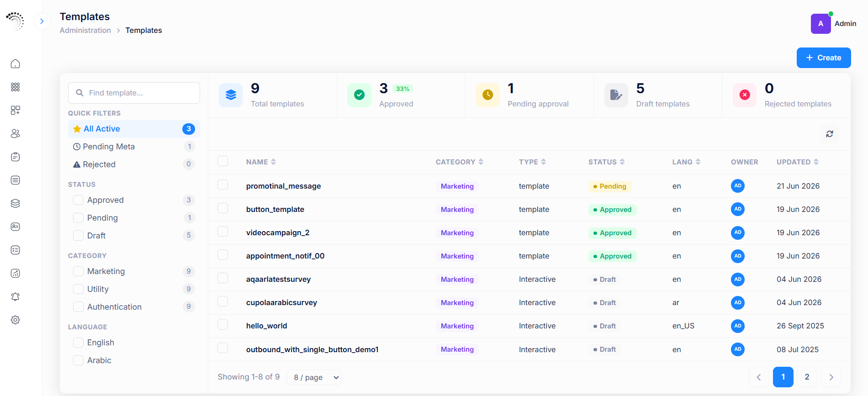
Task: Expand the sidebar with chevron button
Action: click(x=42, y=21)
